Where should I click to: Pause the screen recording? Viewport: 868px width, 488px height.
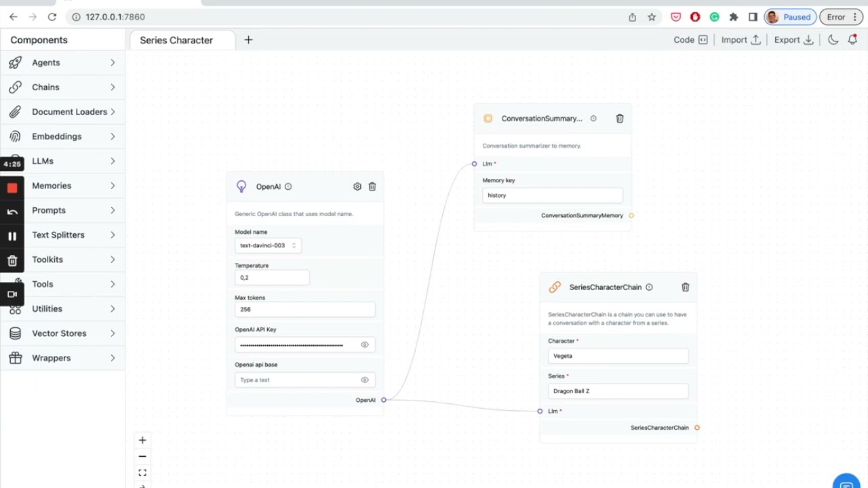pyautogui.click(x=12, y=236)
